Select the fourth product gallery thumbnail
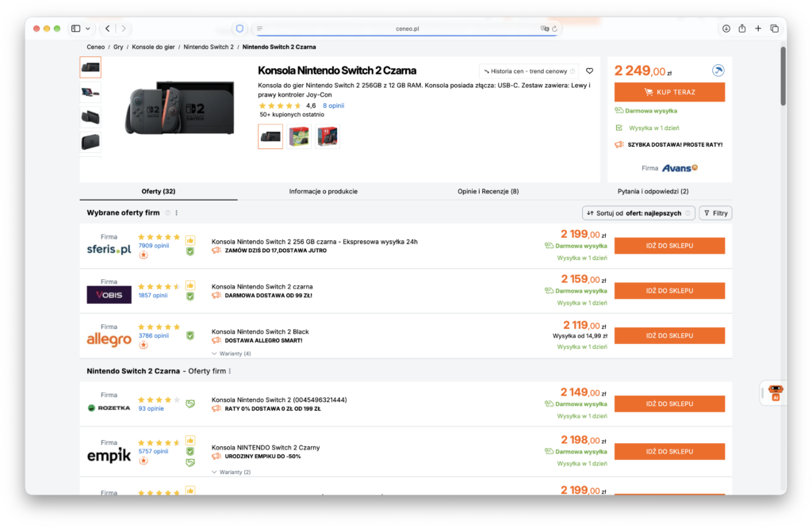 (90, 141)
